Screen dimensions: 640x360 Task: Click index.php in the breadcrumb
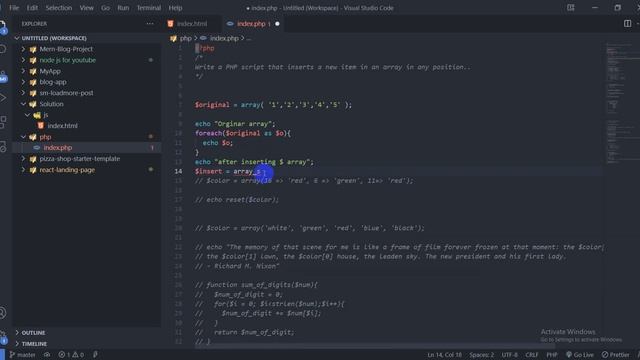tap(224, 38)
